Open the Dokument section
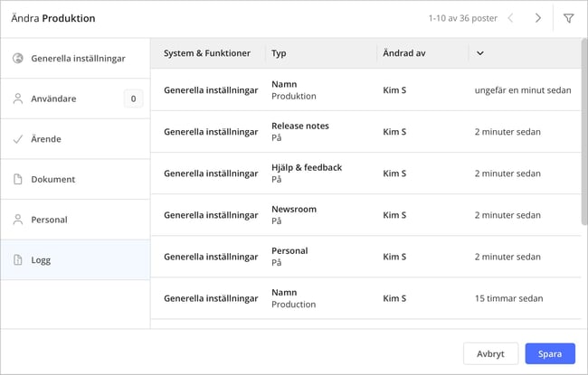Image resolution: width=588 pixels, height=375 pixels. click(52, 179)
